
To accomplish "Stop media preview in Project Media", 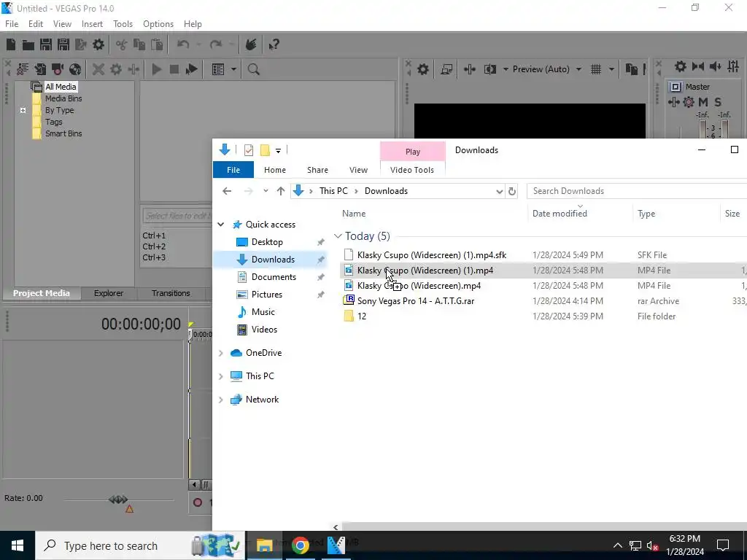I will [x=174, y=69].
